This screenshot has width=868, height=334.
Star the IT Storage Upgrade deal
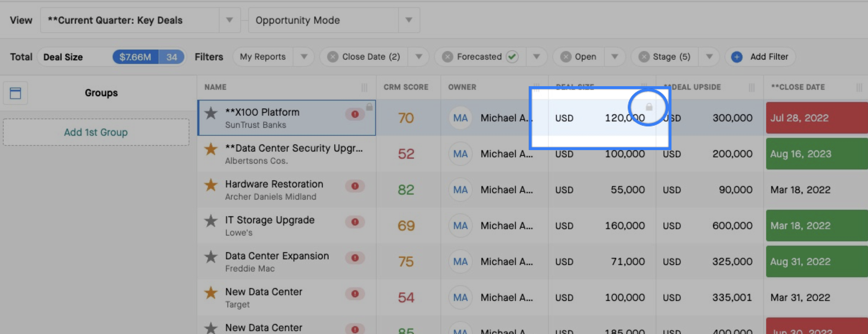(x=211, y=221)
